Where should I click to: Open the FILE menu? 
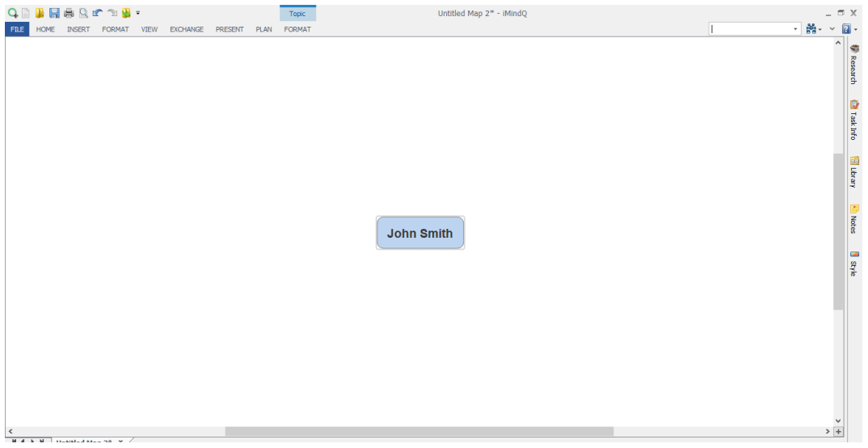click(17, 29)
